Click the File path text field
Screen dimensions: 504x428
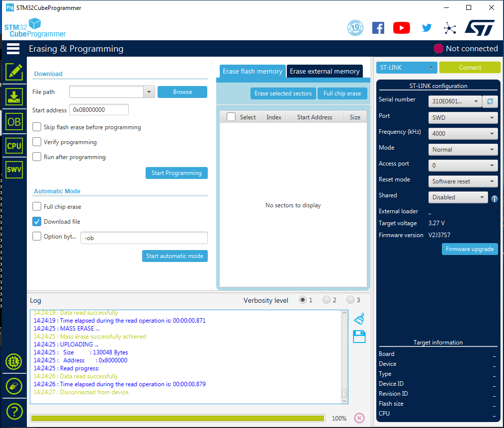(x=106, y=92)
